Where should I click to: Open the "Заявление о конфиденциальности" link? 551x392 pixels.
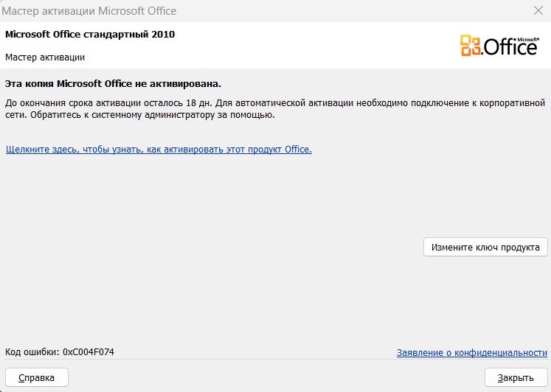471,353
